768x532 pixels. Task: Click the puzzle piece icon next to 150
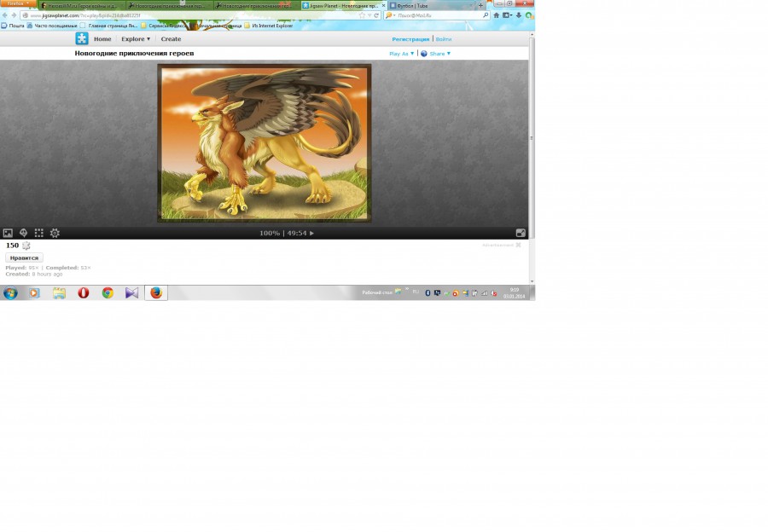26,246
